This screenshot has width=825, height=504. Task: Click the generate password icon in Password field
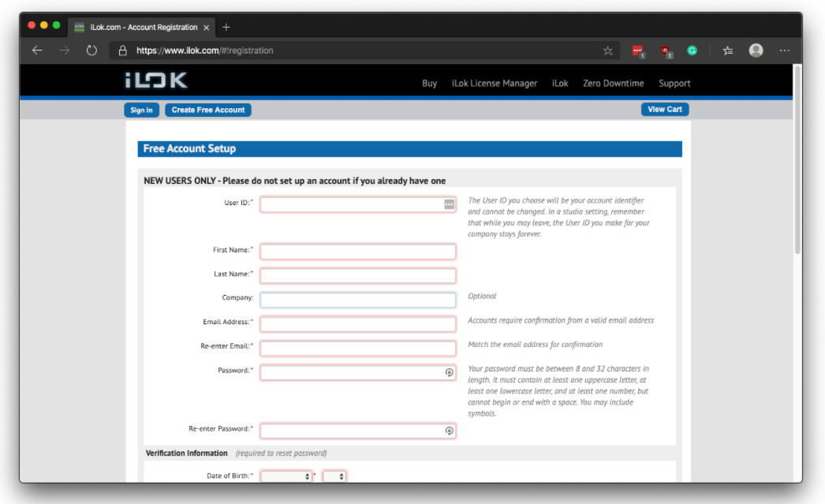tap(449, 372)
